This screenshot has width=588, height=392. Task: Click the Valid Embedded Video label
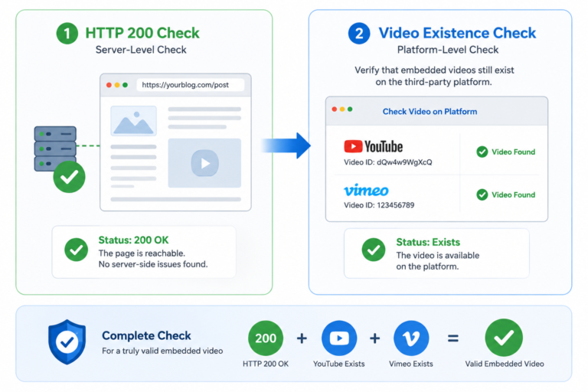(505, 364)
